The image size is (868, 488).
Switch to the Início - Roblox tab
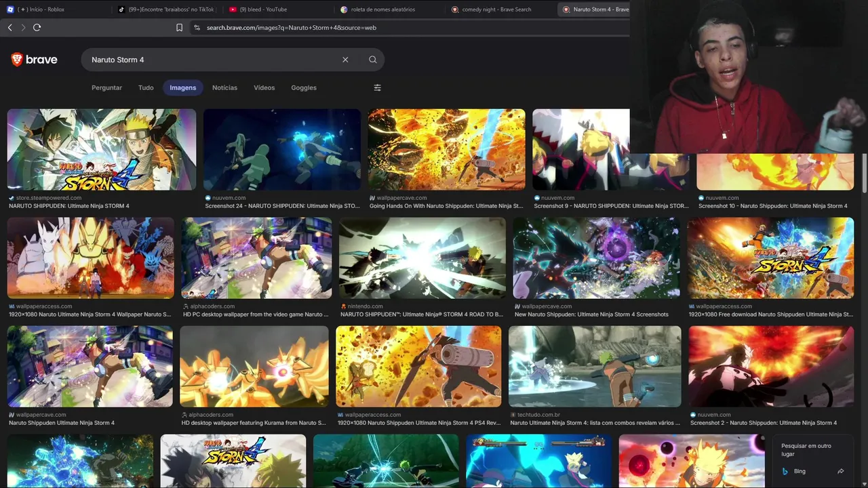pos(56,9)
